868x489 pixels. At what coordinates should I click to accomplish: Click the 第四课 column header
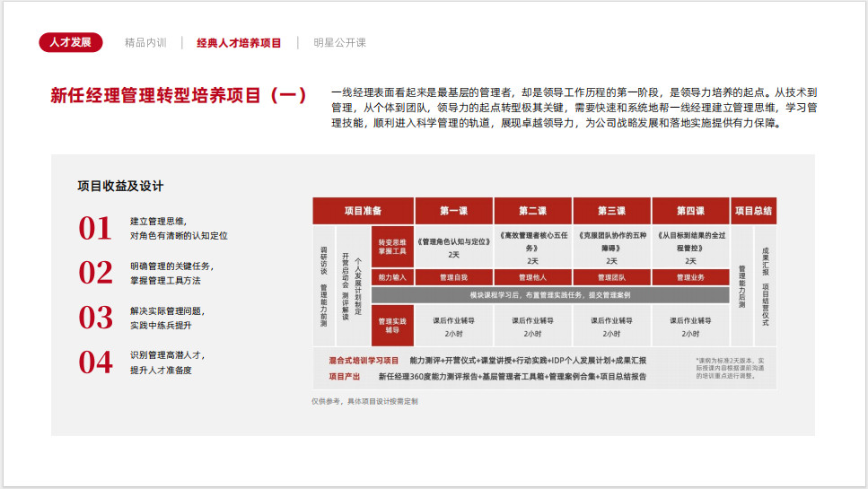[x=690, y=211]
